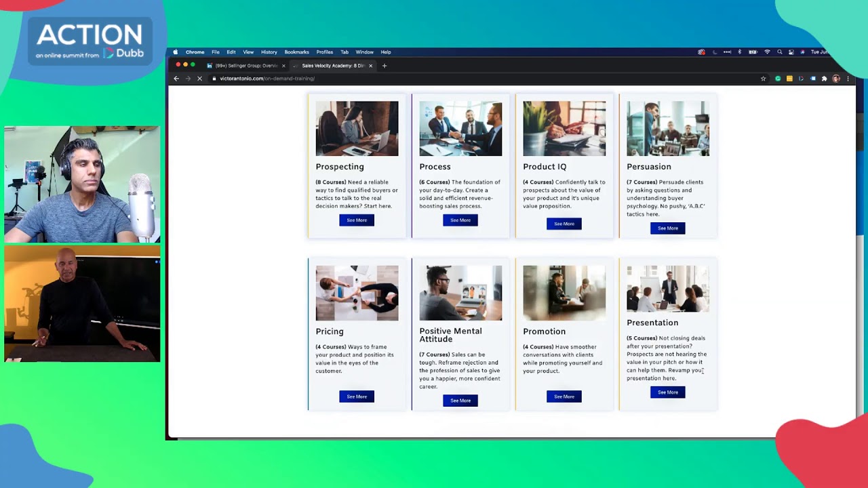
Task: Bookmark this page with the star icon
Action: (x=763, y=79)
